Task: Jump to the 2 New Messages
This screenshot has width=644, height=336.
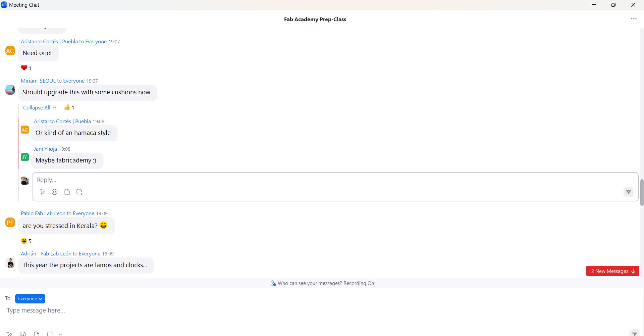Action: click(612, 271)
